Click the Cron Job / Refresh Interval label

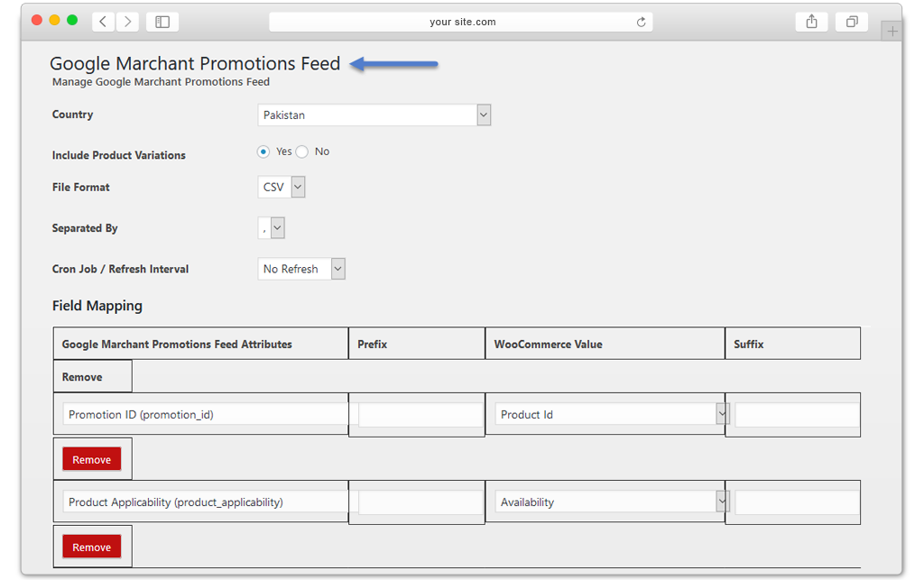[120, 269]
